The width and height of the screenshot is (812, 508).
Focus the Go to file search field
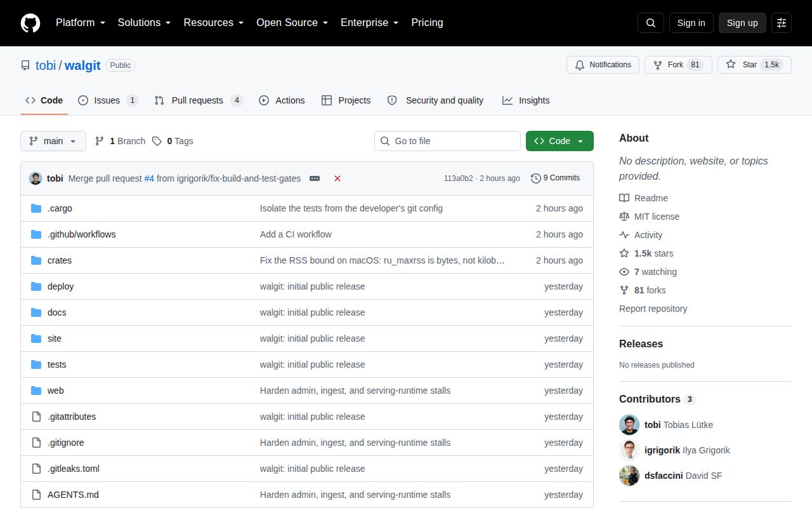447,141
